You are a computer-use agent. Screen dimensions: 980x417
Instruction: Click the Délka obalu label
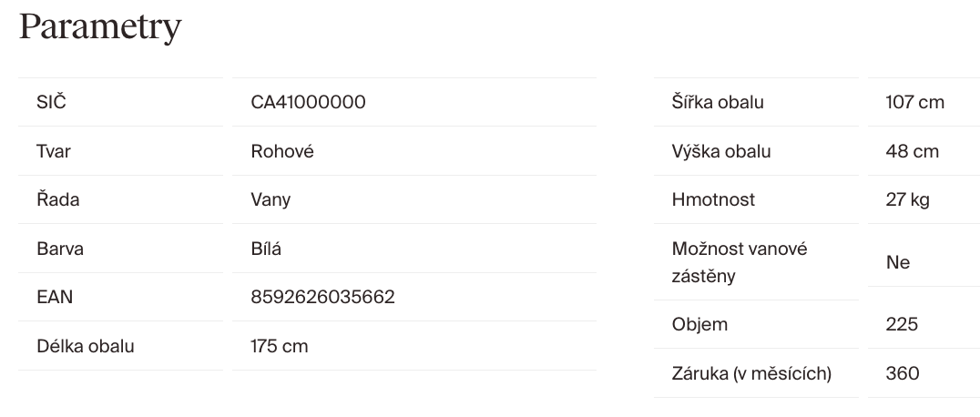click(x=86, y=346)
